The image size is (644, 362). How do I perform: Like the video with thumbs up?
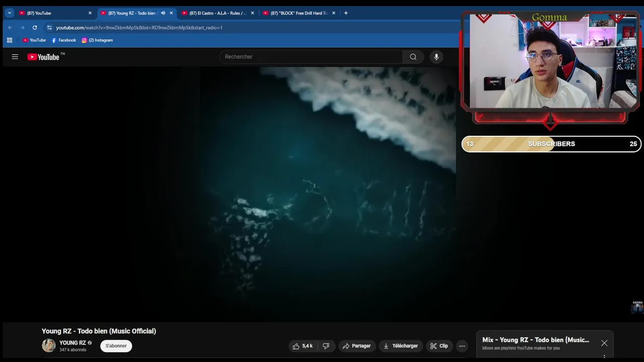click(x=303, y=346)
